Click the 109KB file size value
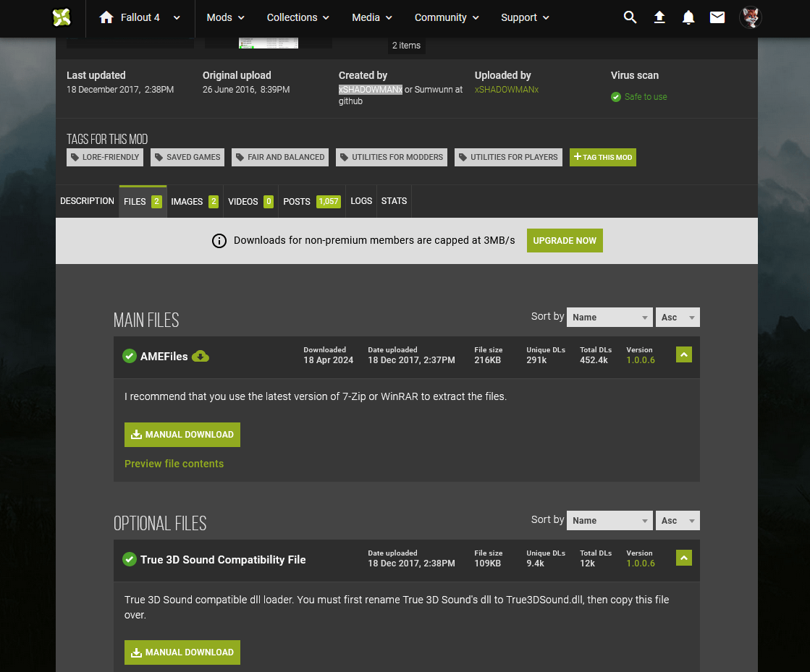Image resolution: width=810 pixels, height=672 pixels. [488, 563]
